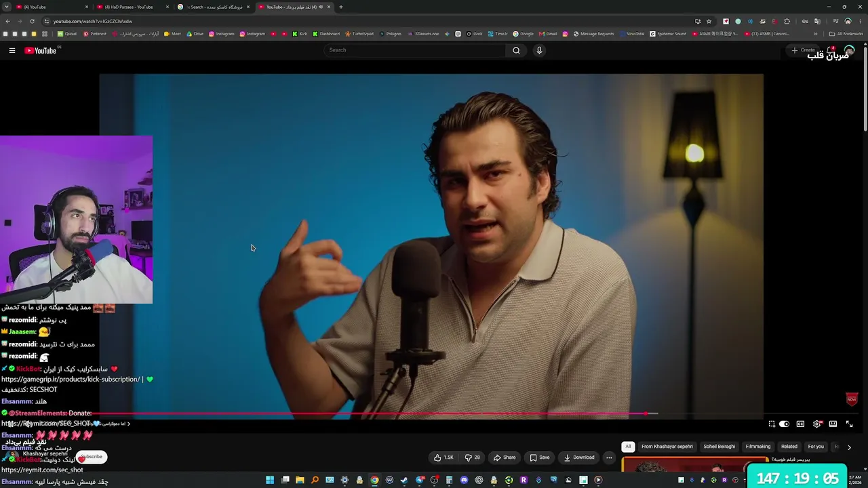Image resolution: width=868 pixels, height=488 pixels.
Task: Go to YouTube home via the logo
Action: click(41, 50)
